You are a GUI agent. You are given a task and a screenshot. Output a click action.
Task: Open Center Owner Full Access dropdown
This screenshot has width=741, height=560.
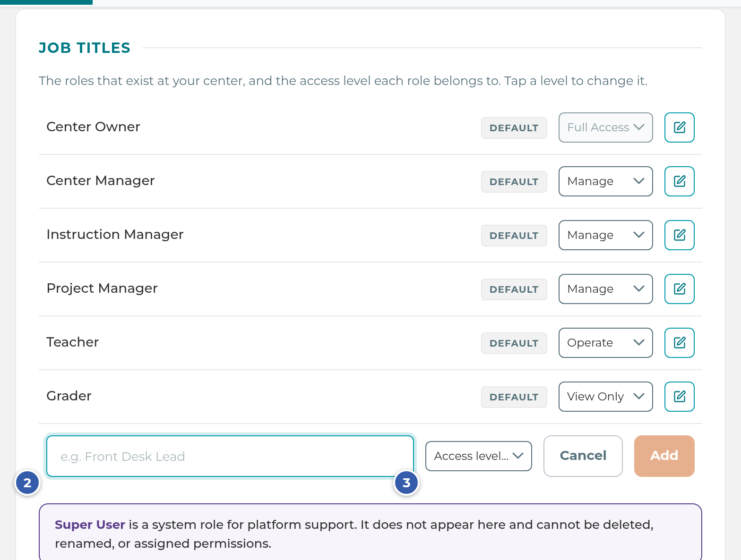tap(605, 127)
